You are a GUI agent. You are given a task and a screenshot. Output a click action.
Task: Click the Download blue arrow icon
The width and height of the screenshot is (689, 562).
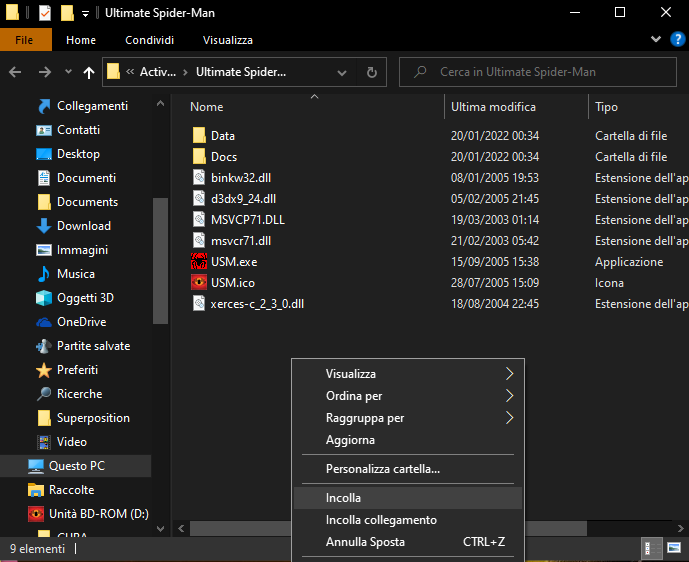tap(44, 226)
